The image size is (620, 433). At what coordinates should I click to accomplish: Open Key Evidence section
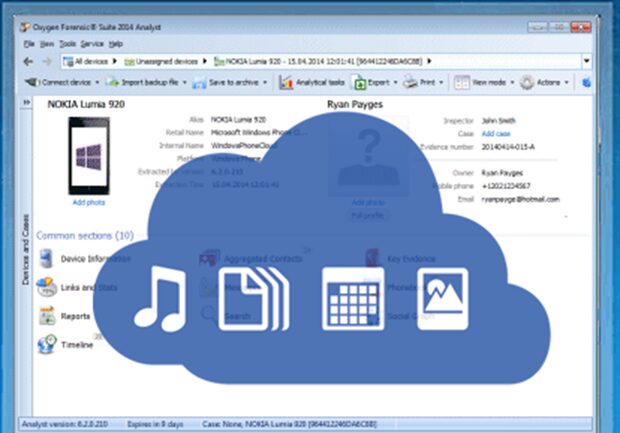tap(400, 259)
